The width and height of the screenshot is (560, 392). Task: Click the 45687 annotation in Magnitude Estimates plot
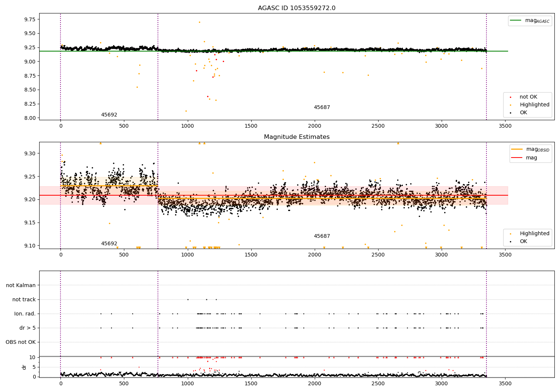point(322,236)
